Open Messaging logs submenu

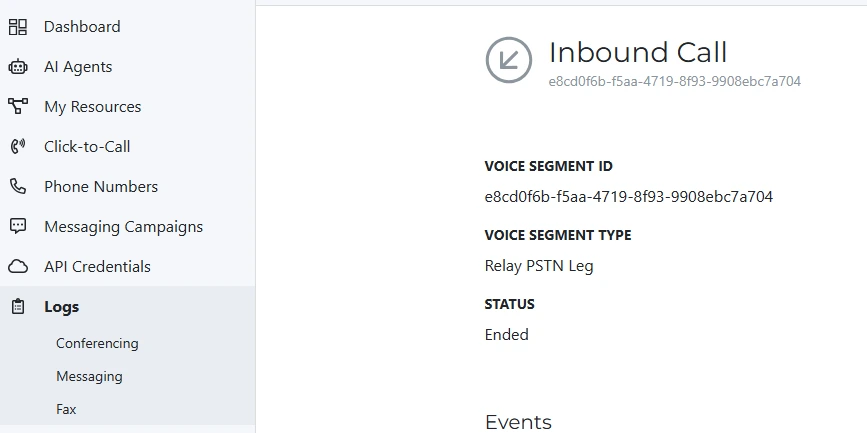pos(89,376)
